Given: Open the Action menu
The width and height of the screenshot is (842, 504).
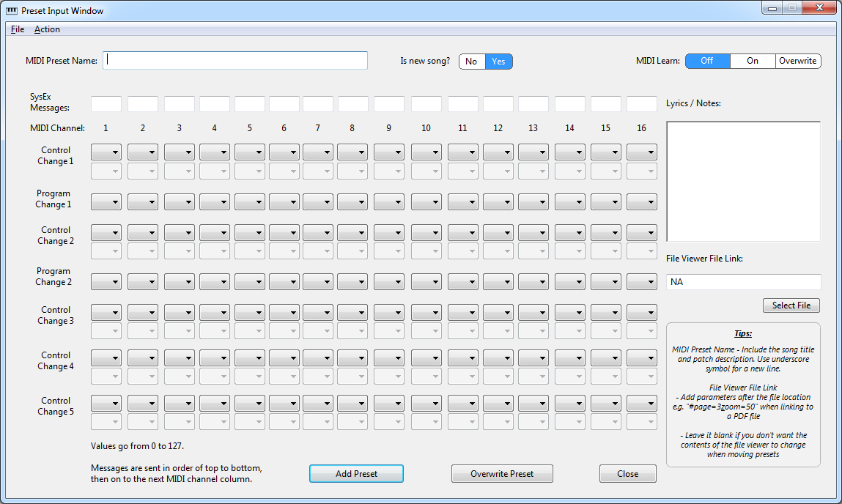Looking at the screenshot, I should click(x=47, y=29).
